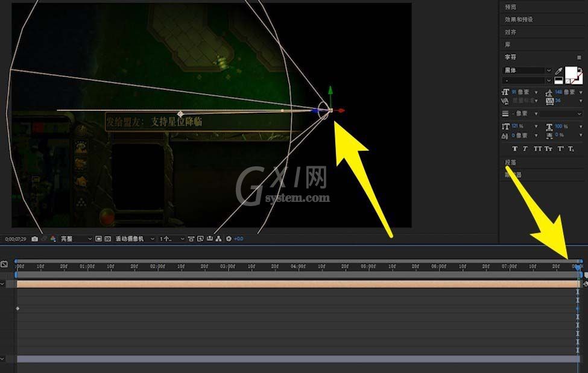Click the tracking icon
588x373 pixels.
[549, 101]
